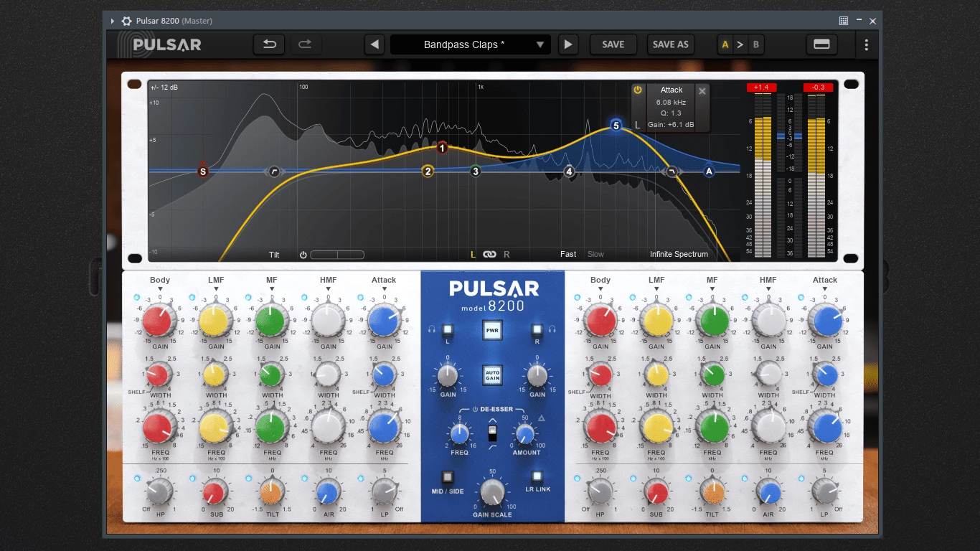This screenshot has width=980, height=551.
Task: Click the SAVE AS button
Action: pos(670,44)
